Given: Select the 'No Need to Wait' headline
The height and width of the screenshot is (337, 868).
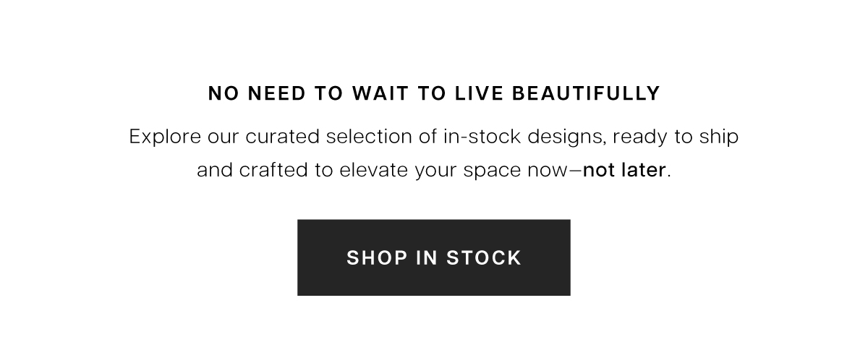Looking at the screenshot, I should pyautogui.click(x=434, y=94).
